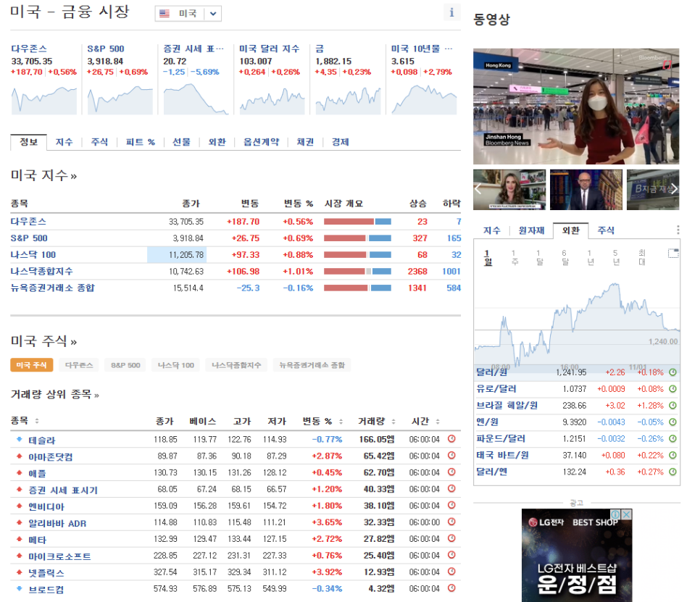Viewport: 700px width, 602px height.
Task: Click the 나스닥종합지수 market overview bar
Action: pos(357,272)
